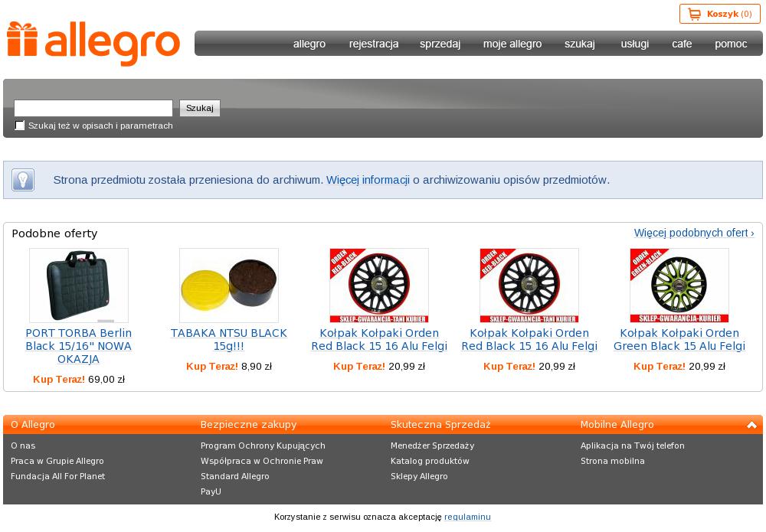This screenshot has width=766, height=532.
Task: Enable 'Szukaj też w opisach i parametrach' checkbox
Action: (20, 126)
